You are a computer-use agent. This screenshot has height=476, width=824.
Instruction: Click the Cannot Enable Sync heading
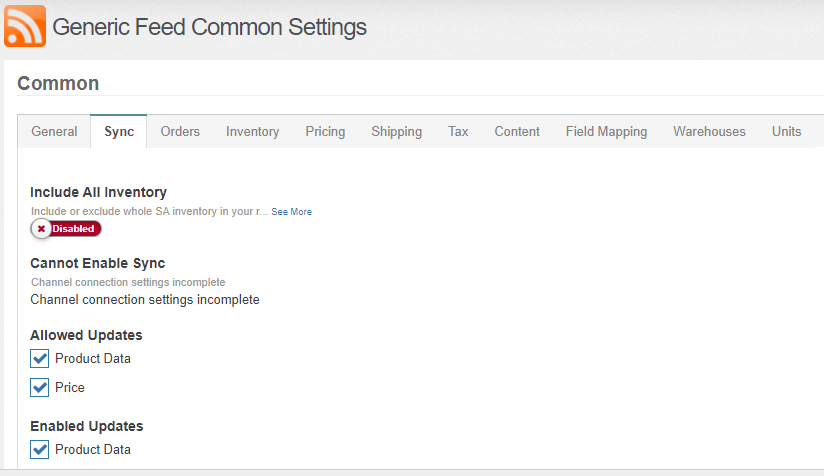pyautogui.click(x=98, y=263)
